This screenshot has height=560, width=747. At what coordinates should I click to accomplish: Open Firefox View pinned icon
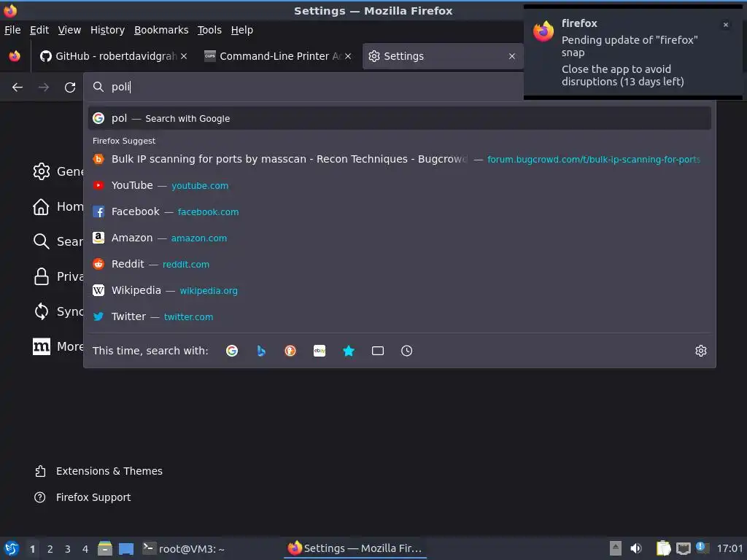coord(15,56)
